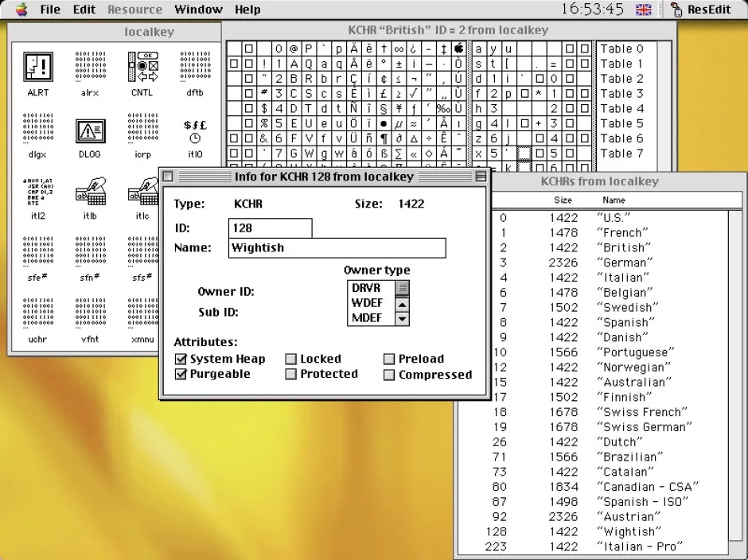The width and height of the screenshot is (748, 560).
Task: Open the Apple menu icon
Action: tap(21, 9)
